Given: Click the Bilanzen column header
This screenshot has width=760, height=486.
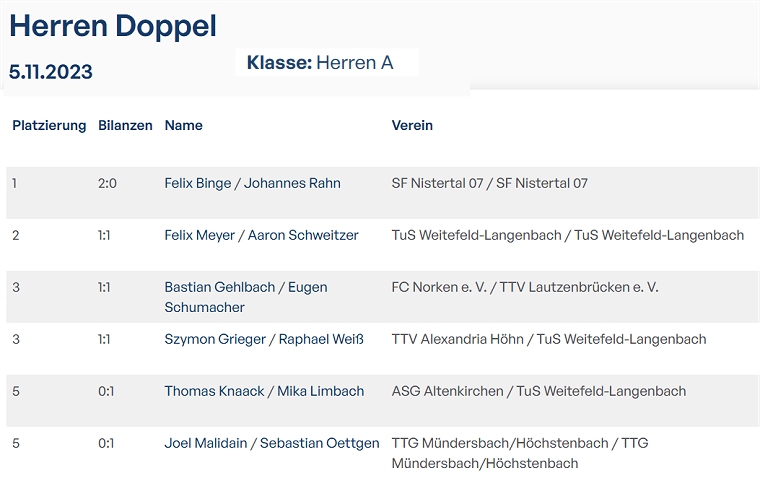Looking at the screenshot, I should [125, 125].
